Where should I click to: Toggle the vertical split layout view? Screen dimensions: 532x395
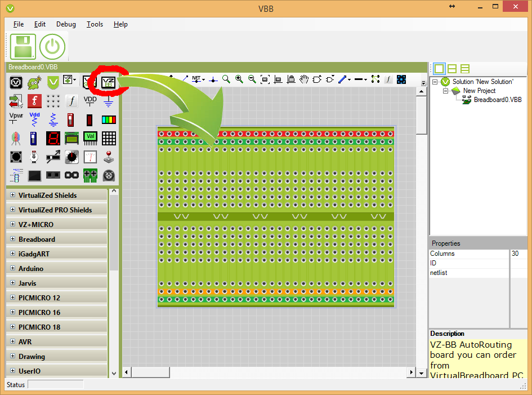(x=452, y=68)
